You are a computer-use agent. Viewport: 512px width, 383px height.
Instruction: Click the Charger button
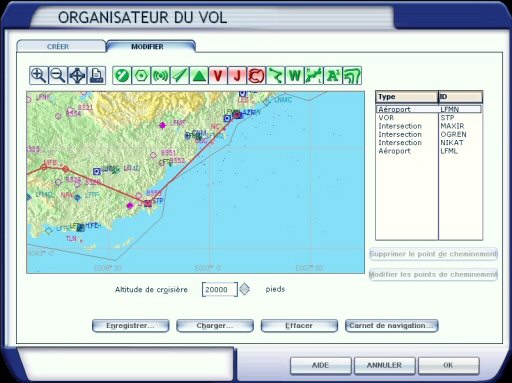tap(215, 326)
